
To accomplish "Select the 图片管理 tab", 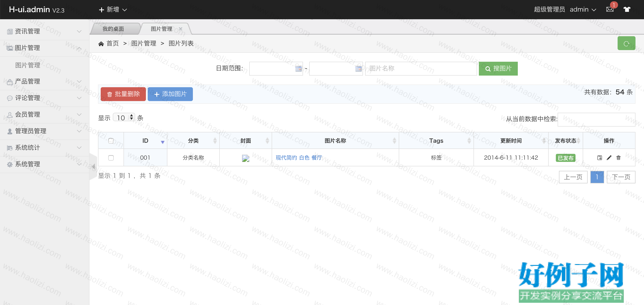I will point(162,29).
